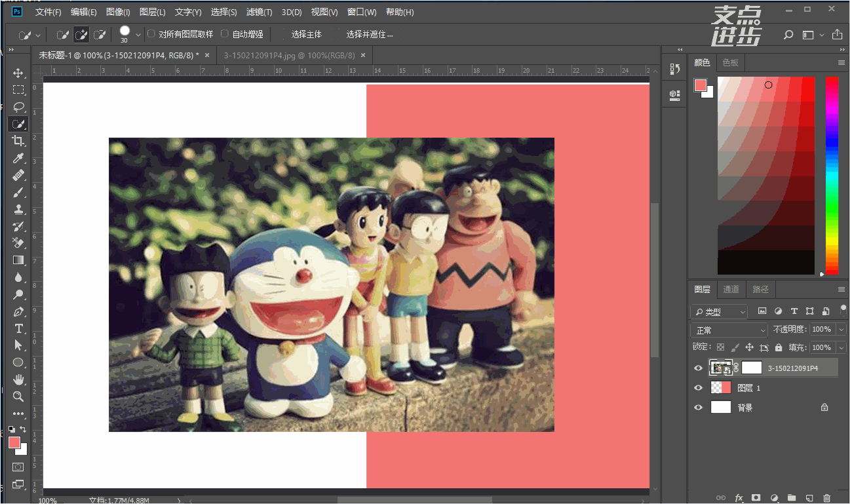Add a layer mask from the Layers panel
The height and width of the screenshot is (504, 850).
click(x=756, y=498)
